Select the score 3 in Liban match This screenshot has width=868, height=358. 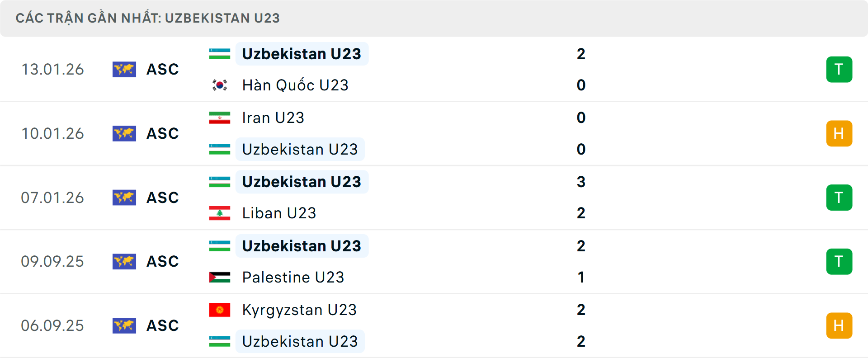pos(581,181)
